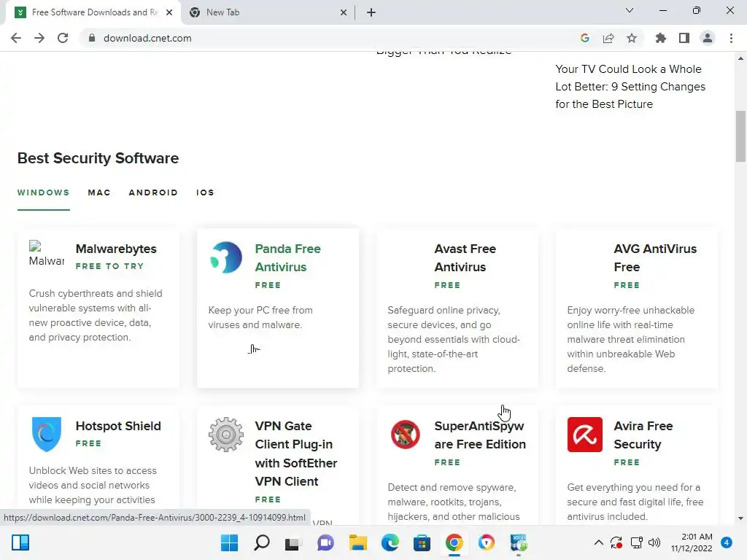Screen dimensions: 747x560
Task: Go forward to the next page
Action: click(x=39, y=38)
